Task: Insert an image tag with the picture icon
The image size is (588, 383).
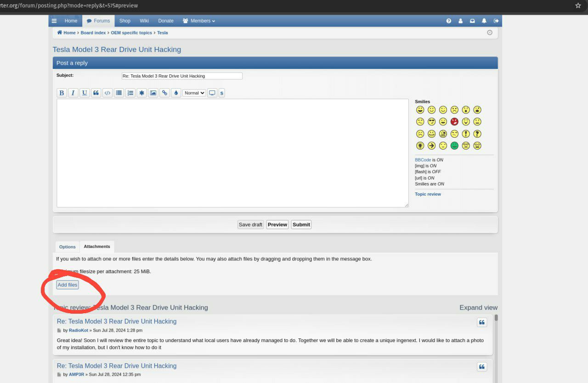Action: pyautogui.click(x=153, y=93)
